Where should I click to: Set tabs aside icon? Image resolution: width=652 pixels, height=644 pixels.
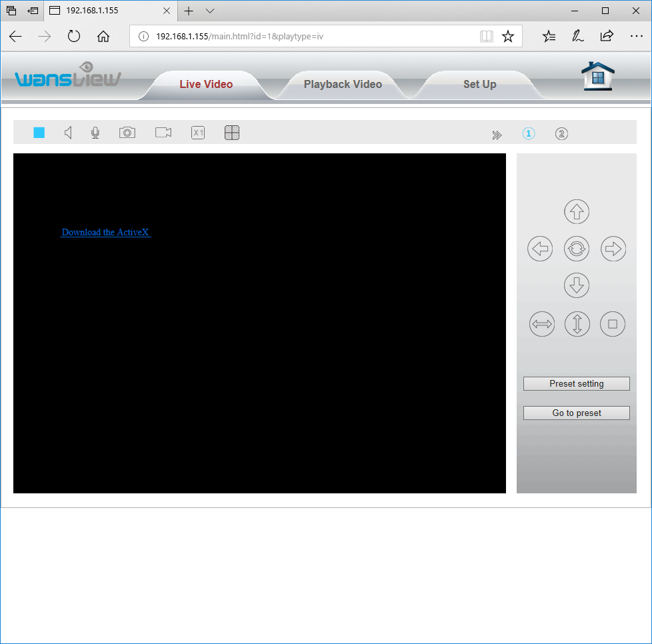tap(33, 11)
